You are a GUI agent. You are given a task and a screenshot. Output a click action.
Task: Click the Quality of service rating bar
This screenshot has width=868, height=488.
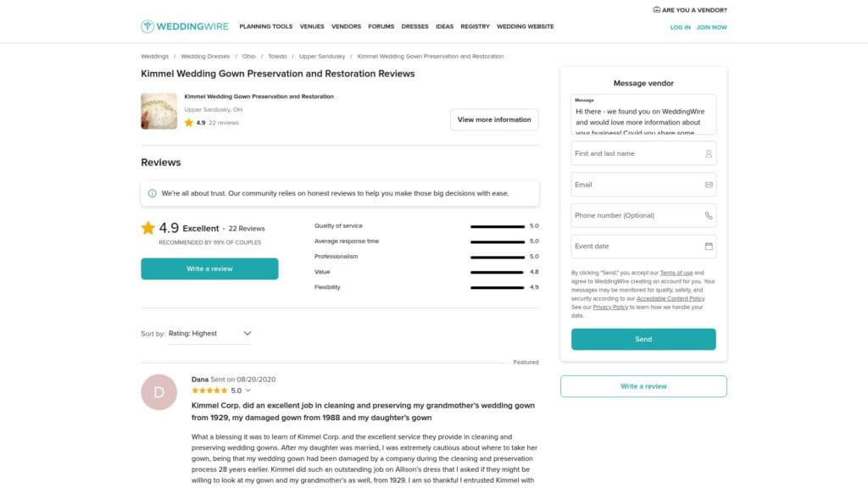coord(498,226)
